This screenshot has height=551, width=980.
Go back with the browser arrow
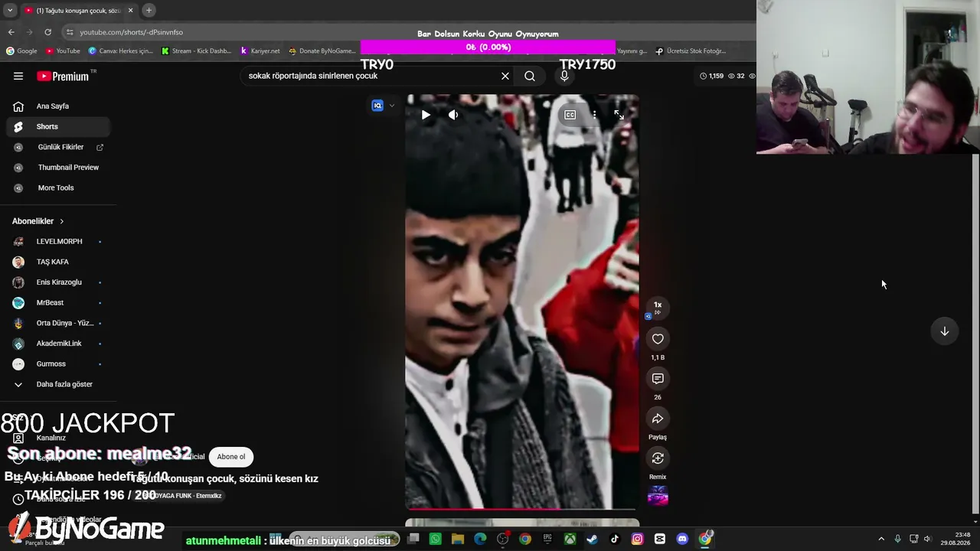pyautogui.click(x=11, y=32)
